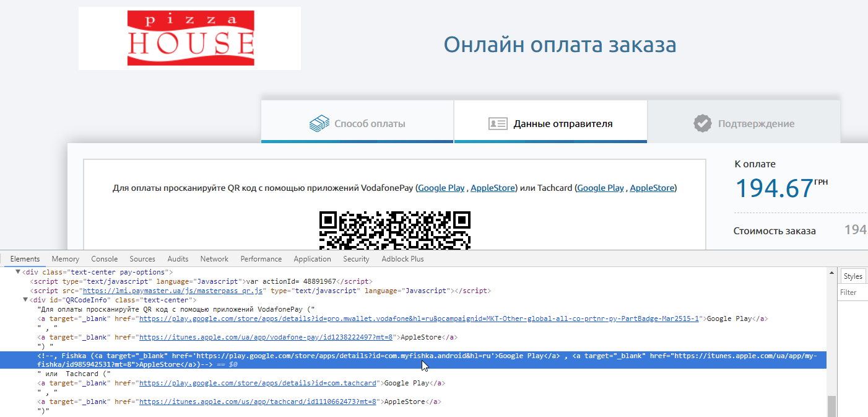Image resolution: width=868 pixels, height=417 pixels.
Task: Switch to the Application DevTools tab
Action: [313, 259]
